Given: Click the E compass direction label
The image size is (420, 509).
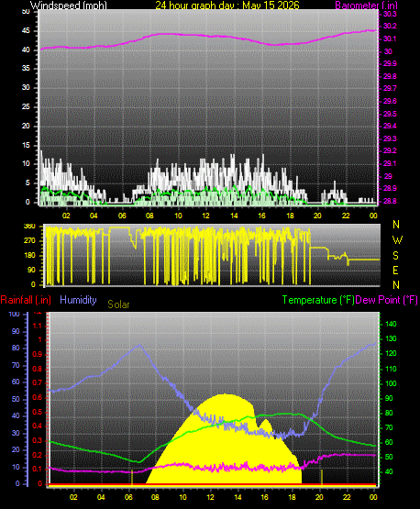Looking at the screenshot, I should point(395,270).
